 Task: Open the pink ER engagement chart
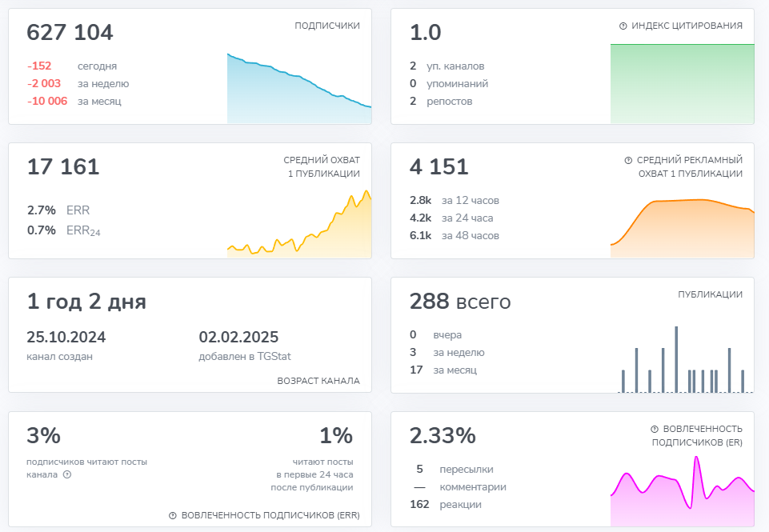683,491
